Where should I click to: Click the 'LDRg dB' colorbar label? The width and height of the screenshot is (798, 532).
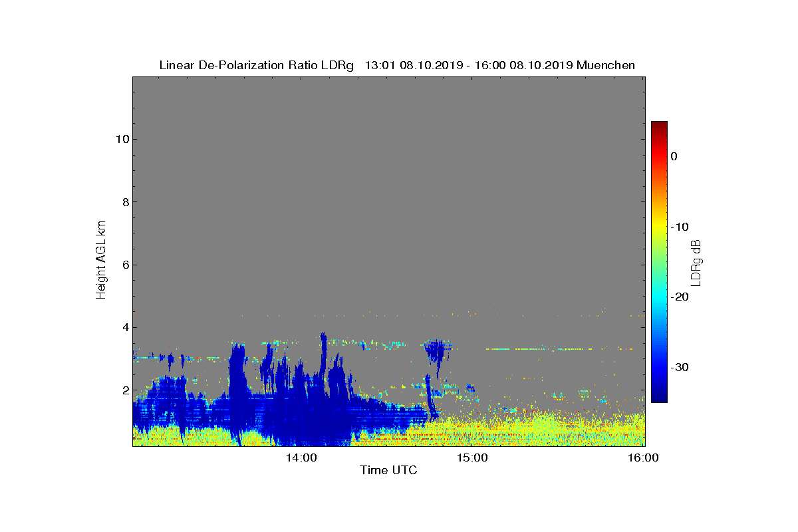(x=696, y=263)
